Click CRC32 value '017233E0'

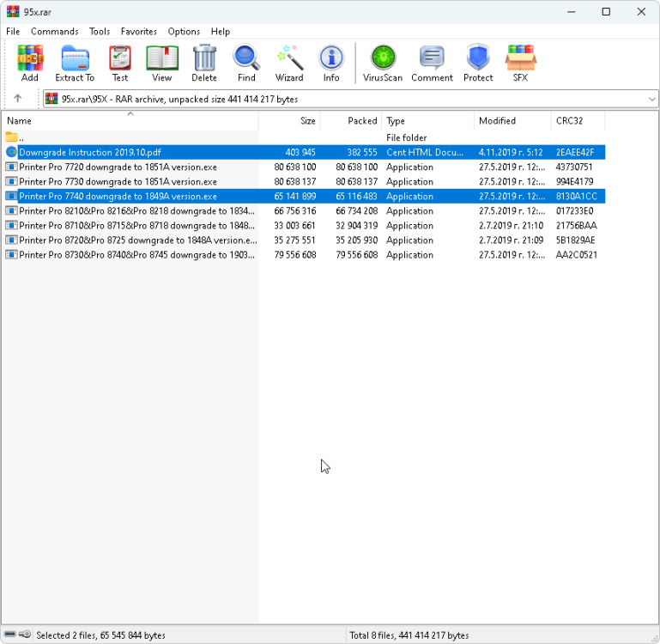tap(574, 210)
